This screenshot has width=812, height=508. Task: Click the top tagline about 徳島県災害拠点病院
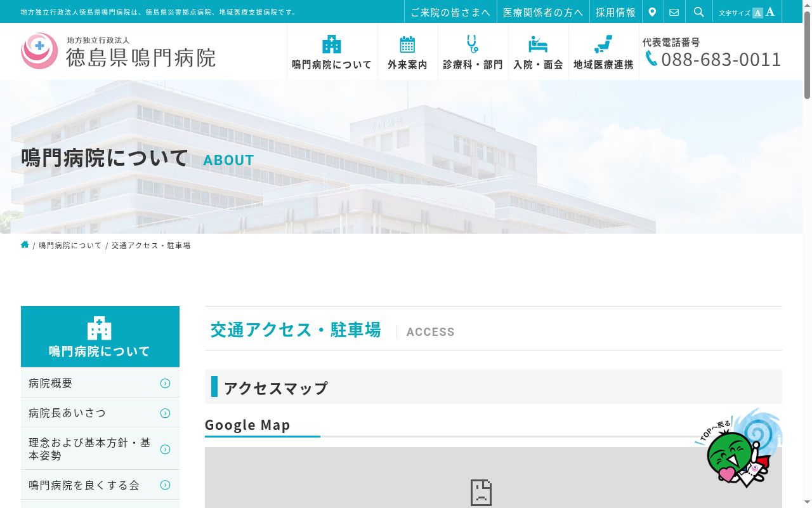[x=159, y=12]
